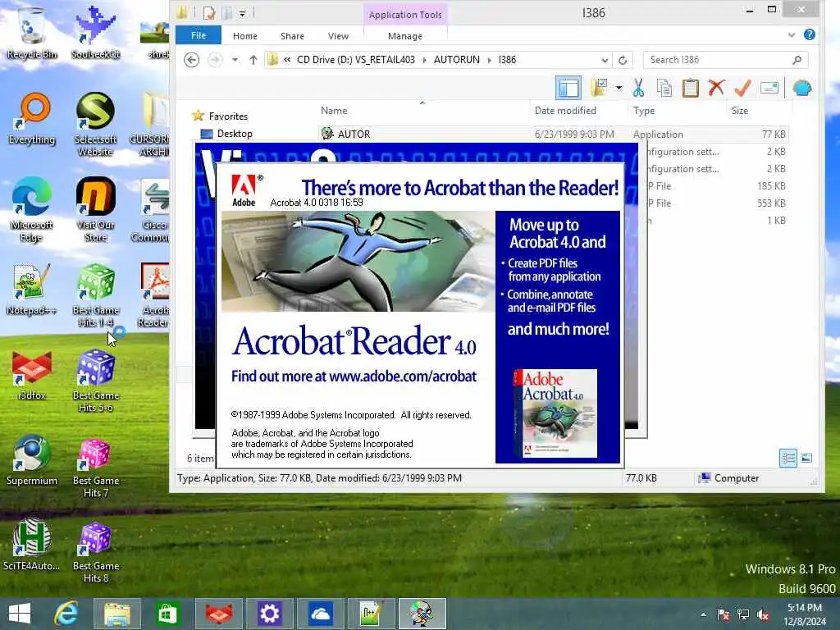Viewport: 840px width, 630px height.
Task: Open Internet Explorer from the taskbar
Action: click(x=66, y=614)
